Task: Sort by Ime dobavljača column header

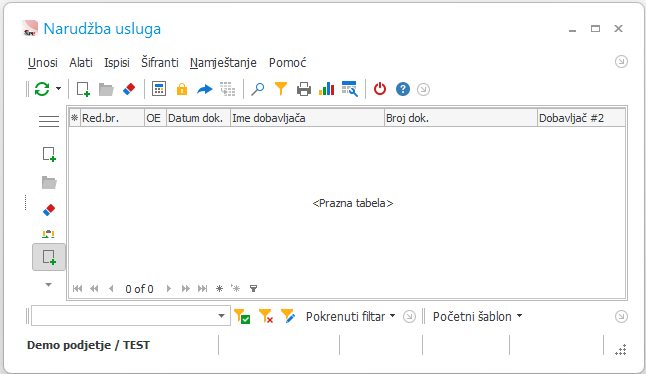Action: 307,118
